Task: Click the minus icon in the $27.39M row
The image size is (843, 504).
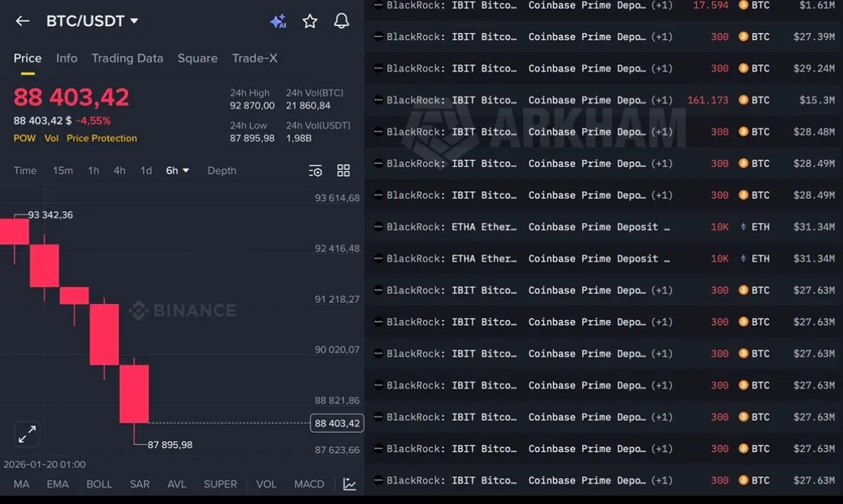Action: [x=378, y=37]
